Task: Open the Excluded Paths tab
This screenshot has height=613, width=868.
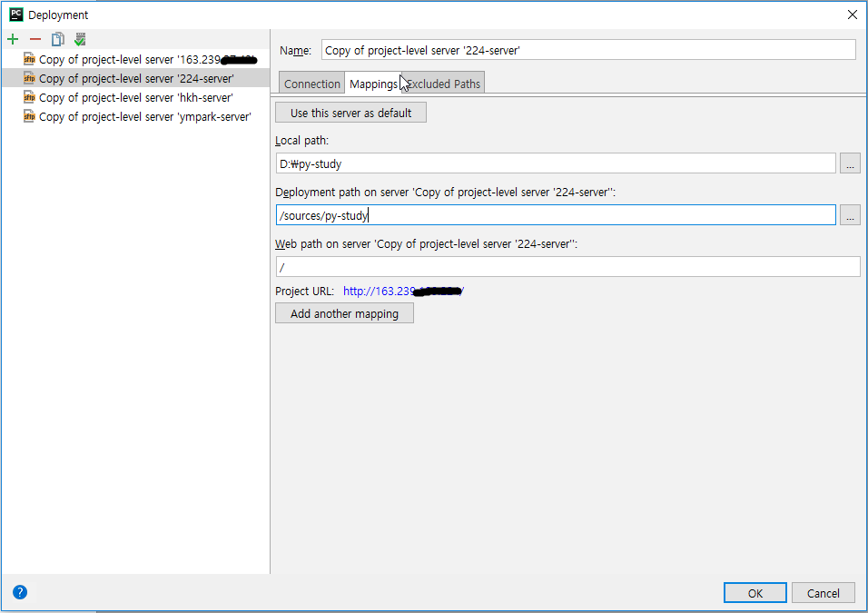Action: click(x=443, y=84)
